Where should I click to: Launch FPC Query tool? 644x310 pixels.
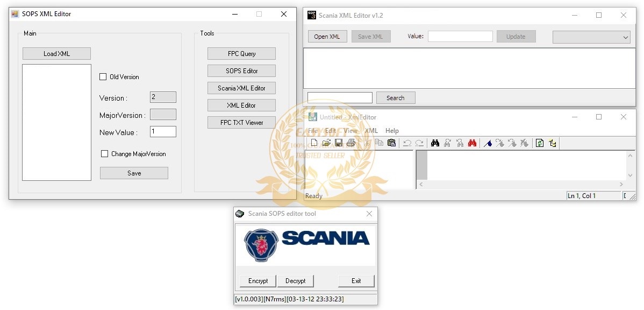pyautogui.click(x=241, y=54)
